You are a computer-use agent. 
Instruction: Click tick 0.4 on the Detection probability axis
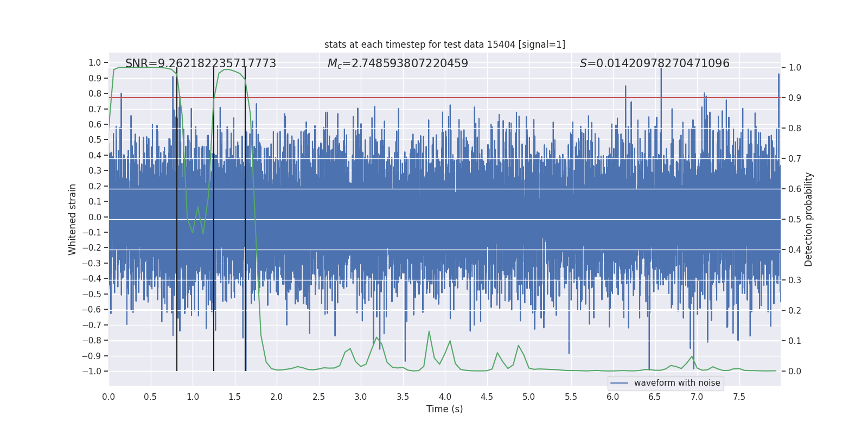click(x=795, y=250)
